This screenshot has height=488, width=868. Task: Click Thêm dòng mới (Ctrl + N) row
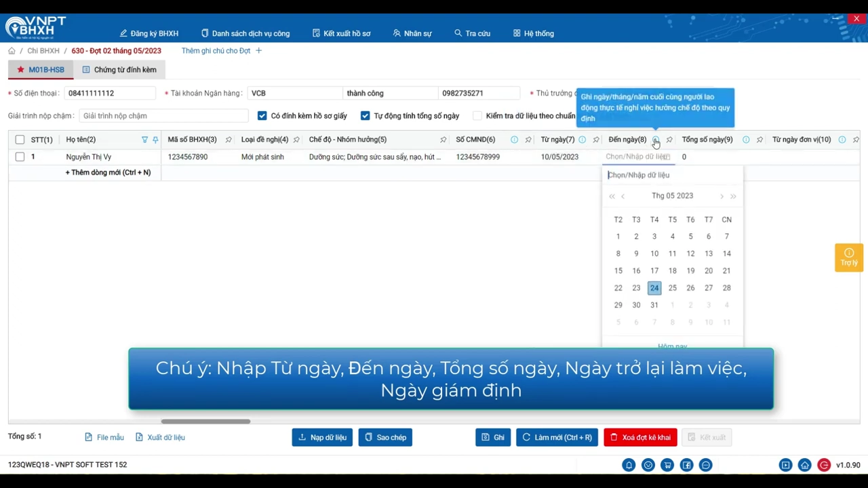(108, 173)
